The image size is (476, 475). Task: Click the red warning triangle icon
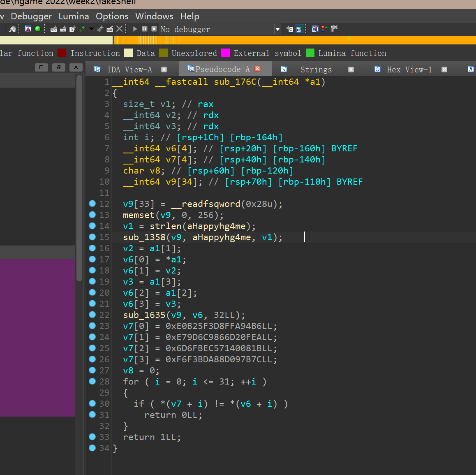pyautogui.click(x=28, y=29)
